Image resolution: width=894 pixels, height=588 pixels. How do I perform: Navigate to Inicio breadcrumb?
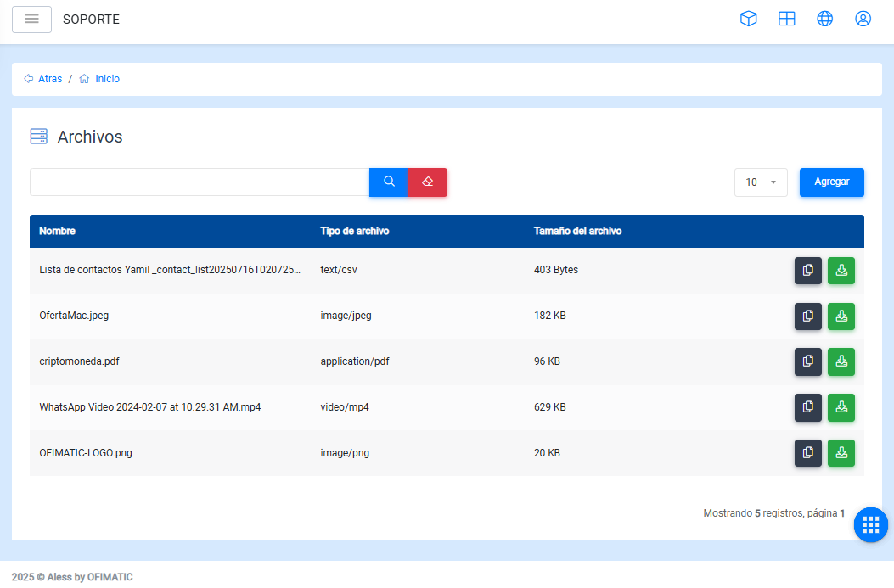107,79
